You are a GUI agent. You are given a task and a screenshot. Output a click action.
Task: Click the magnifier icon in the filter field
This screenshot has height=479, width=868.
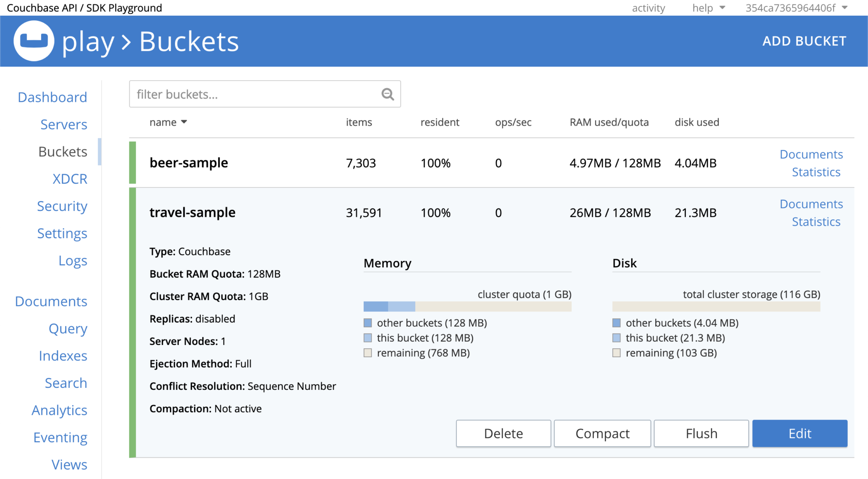click(387, 94)
